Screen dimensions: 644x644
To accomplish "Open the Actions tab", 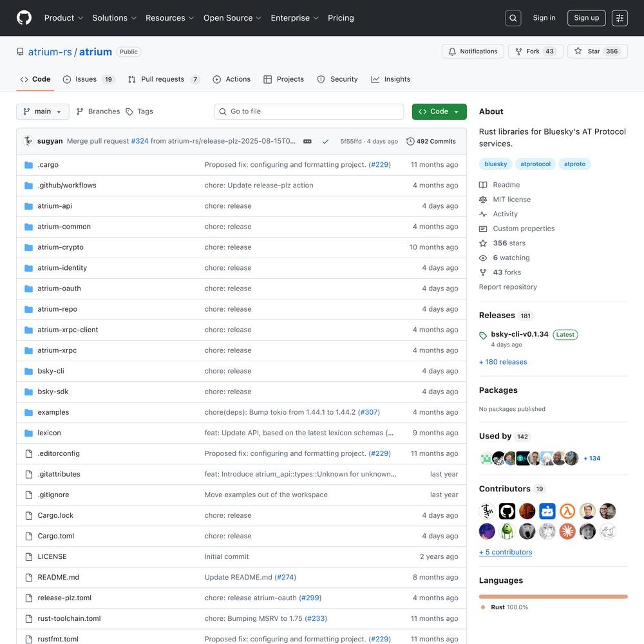I will [232, 79].
